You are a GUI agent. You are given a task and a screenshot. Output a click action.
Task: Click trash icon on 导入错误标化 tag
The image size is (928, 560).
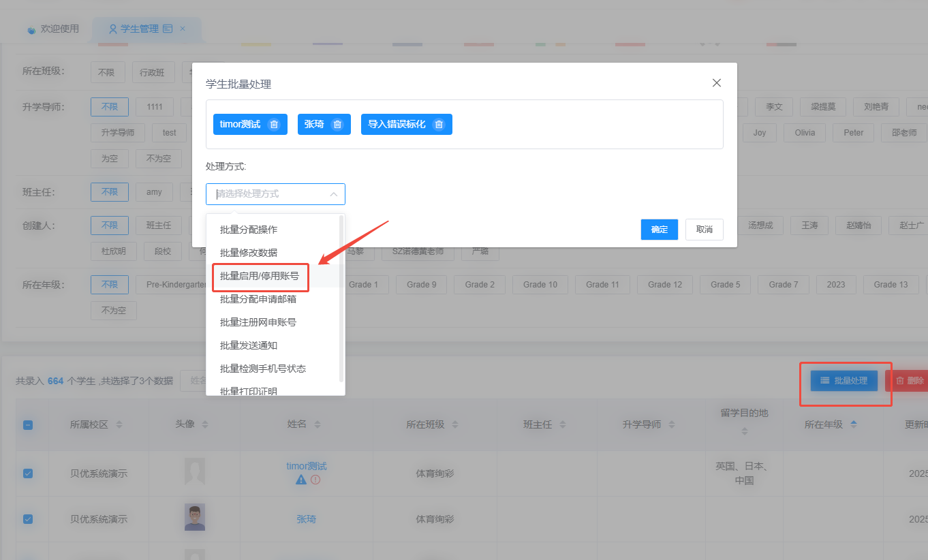(439, 125)
